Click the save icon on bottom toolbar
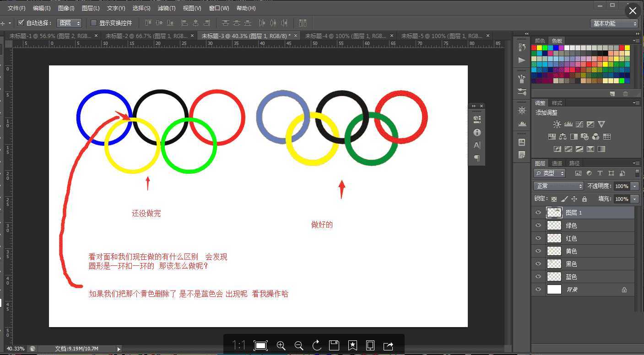 [x=334, y=346]
